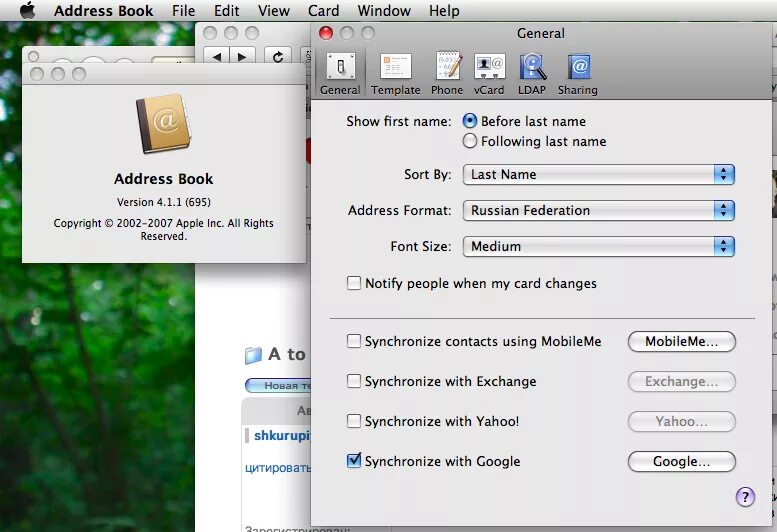Screen dimensions: 777x532
Task: Click the Yahoo... button
Action: [x=681, y=422]
